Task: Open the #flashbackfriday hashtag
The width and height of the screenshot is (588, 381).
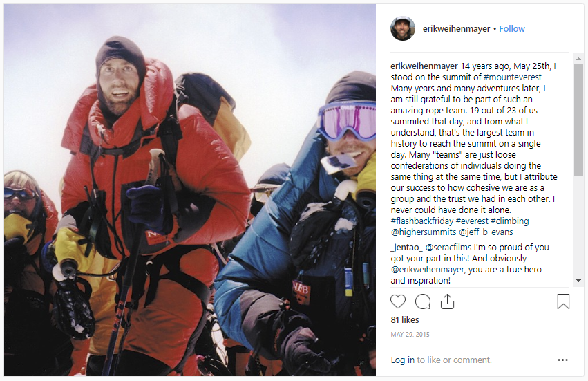Action: coord(422,221)
